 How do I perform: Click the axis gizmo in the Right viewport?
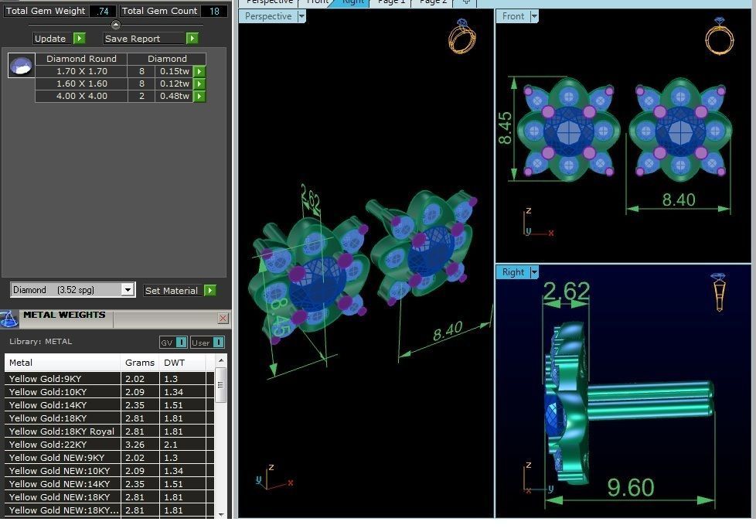[x=539, y=479]
